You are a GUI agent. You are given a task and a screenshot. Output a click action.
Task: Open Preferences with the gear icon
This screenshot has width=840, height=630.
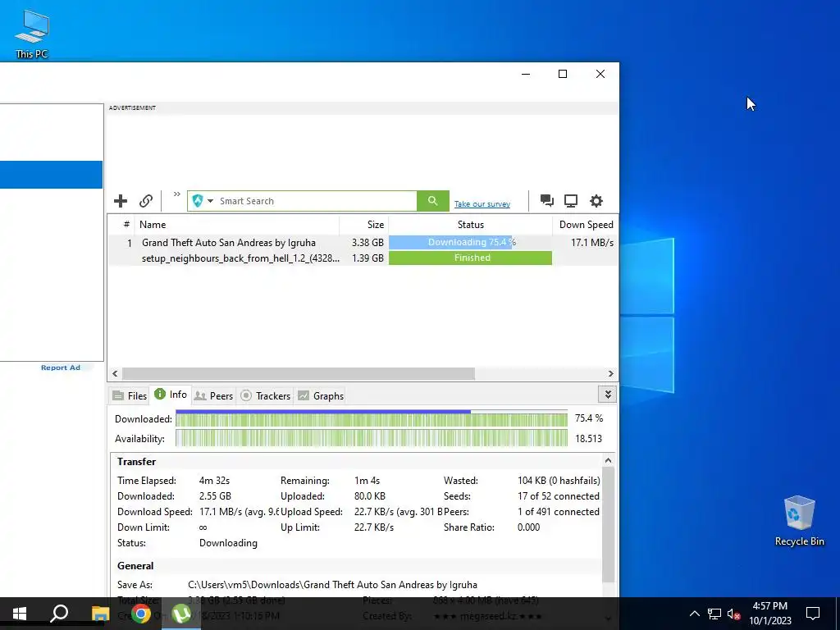(x=596, y=201)
